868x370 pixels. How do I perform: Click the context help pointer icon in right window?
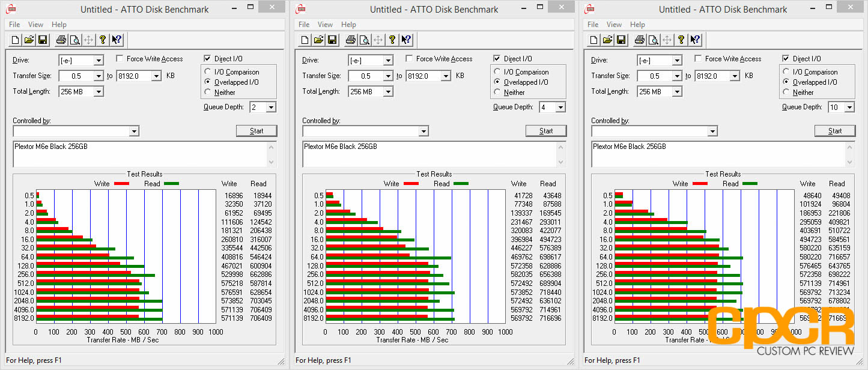pyautogui.click(x=695, y=40)
